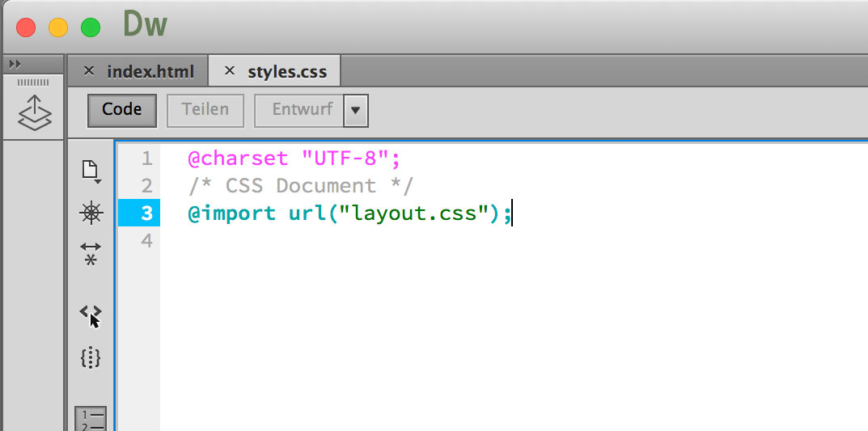This screenshot has height=431, width=868.
Task: Expand the collapsed side panel arrows
Action: click(15, 65)
